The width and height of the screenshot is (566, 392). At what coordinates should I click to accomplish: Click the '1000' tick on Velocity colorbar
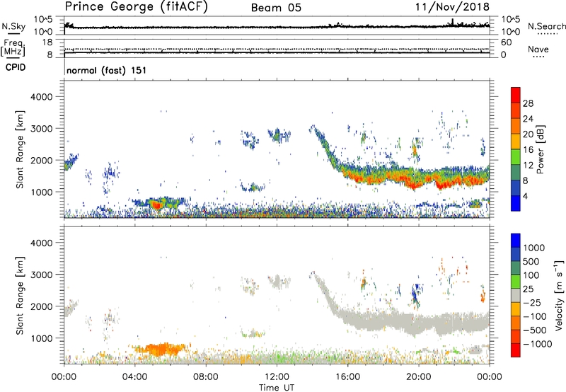[x=534, y=248]
